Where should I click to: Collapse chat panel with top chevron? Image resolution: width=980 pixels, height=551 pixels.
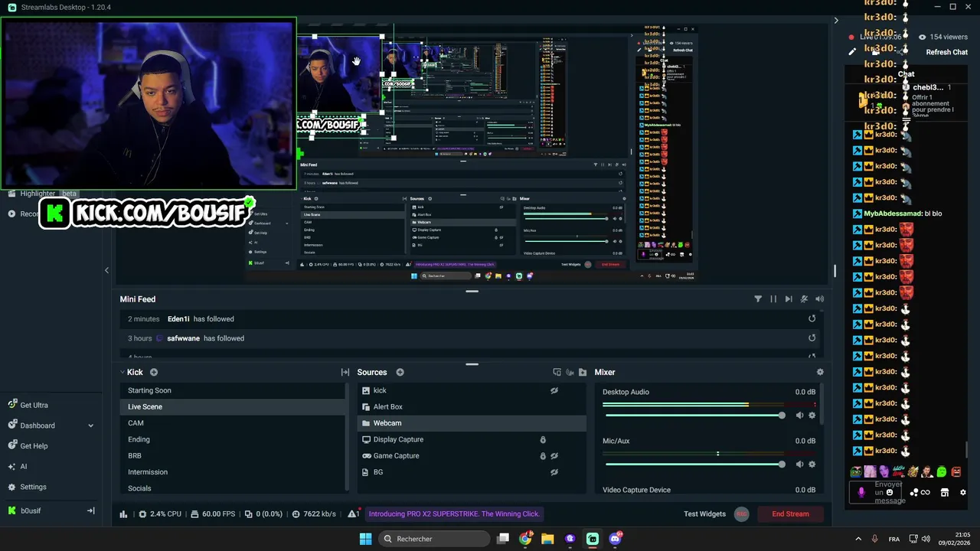point(836,21)
